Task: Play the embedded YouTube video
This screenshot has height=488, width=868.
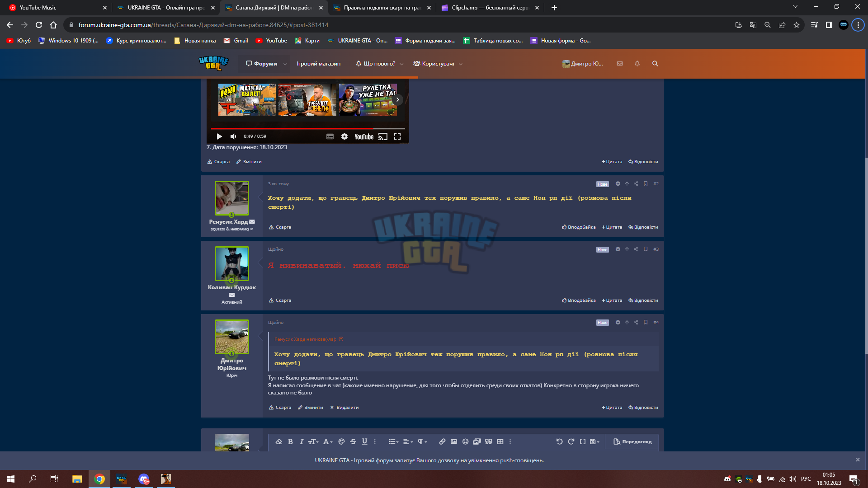Action: click(x=219, y=136)
